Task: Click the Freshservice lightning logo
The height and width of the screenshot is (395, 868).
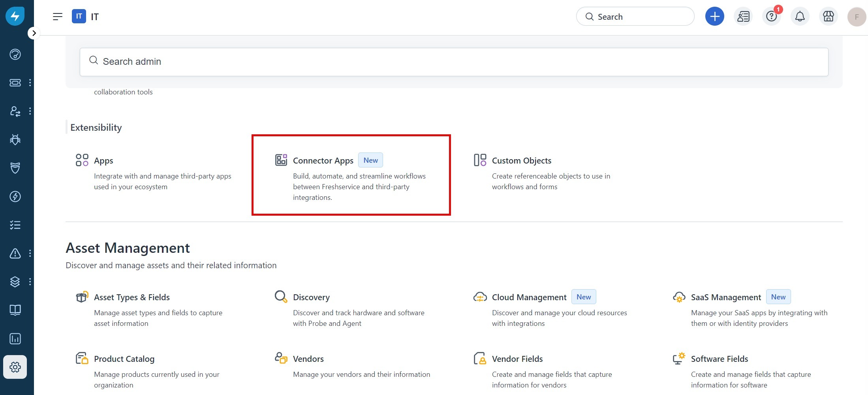Action: [x=15, y=16]
